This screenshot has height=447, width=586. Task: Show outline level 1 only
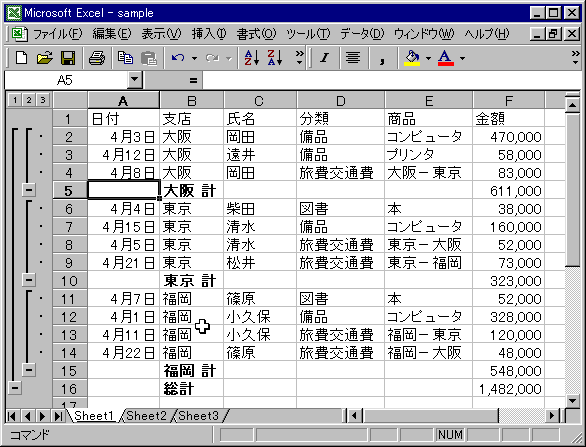pyautogui.click(x=15, y=100)
